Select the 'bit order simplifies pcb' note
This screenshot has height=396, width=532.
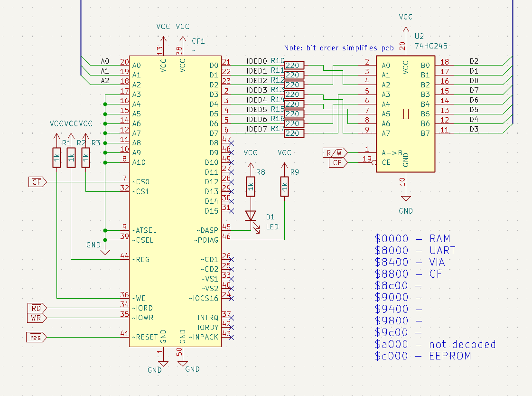click(339, 48)
